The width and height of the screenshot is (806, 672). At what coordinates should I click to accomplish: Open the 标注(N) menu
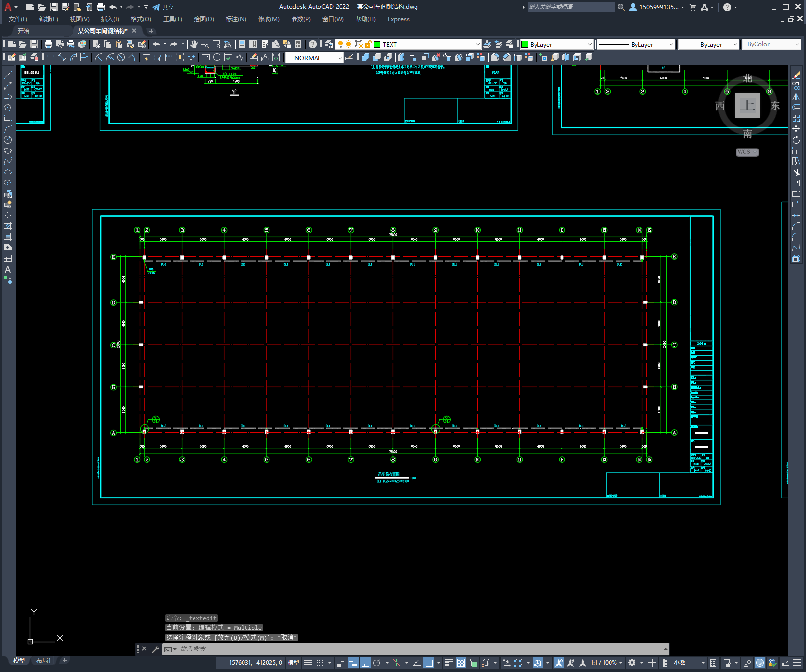click(x=236, y=19)
